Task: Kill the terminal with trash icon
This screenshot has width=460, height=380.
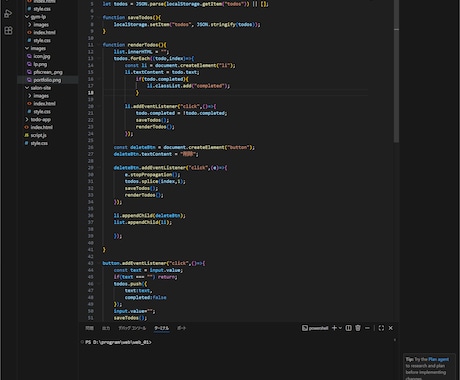Action: (x=358, y=328)
